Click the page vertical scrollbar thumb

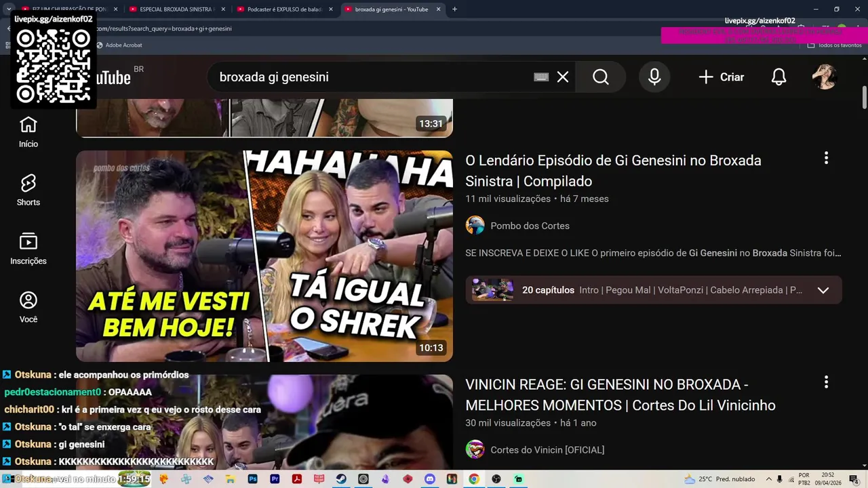(x=865, y=98)
